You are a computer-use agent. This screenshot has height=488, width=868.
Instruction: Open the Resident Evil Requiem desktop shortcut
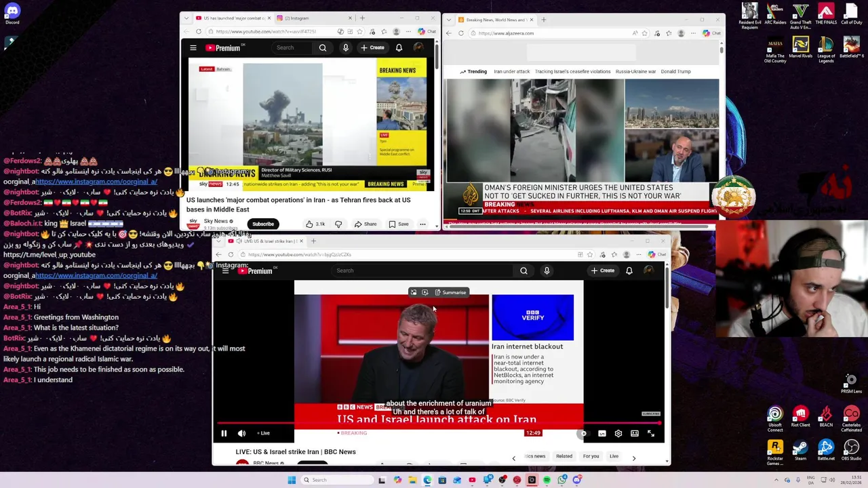(749, 16)
